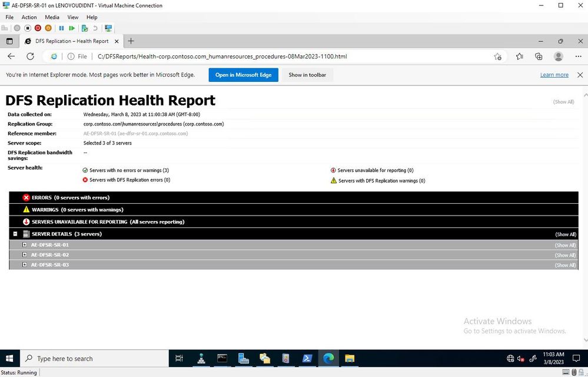Collapse the Server Details section
The height and width of the screenshot is (377, 588).
(x=15, y=234)
